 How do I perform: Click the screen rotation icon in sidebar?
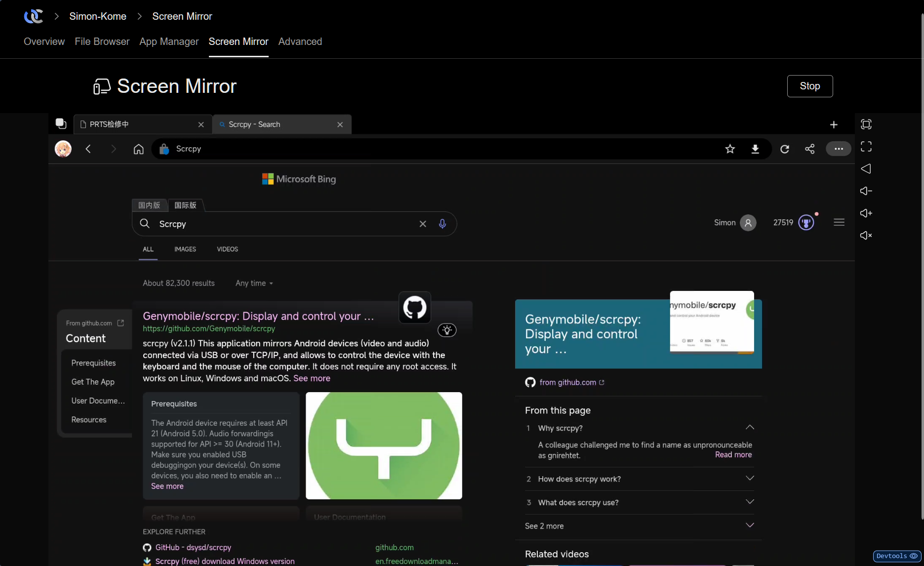pos(866,124)
